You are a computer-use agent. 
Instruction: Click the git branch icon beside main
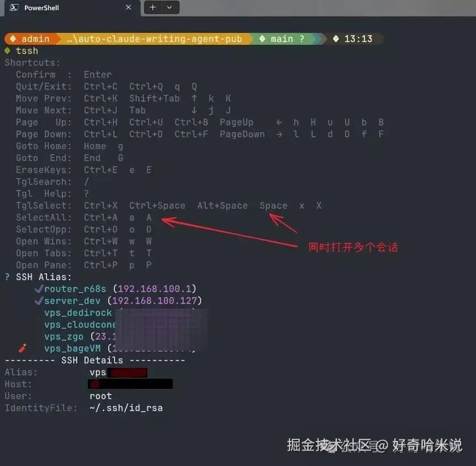point(262,39)
